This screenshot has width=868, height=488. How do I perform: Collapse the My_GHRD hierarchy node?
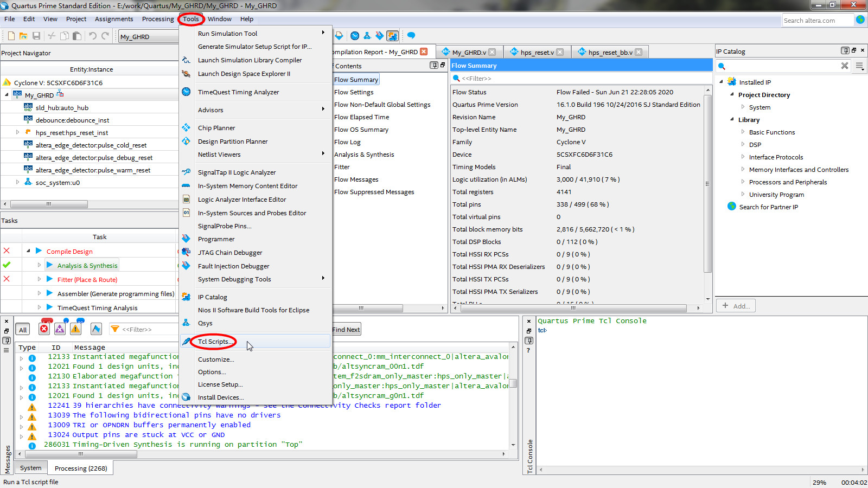pos(7,94)
